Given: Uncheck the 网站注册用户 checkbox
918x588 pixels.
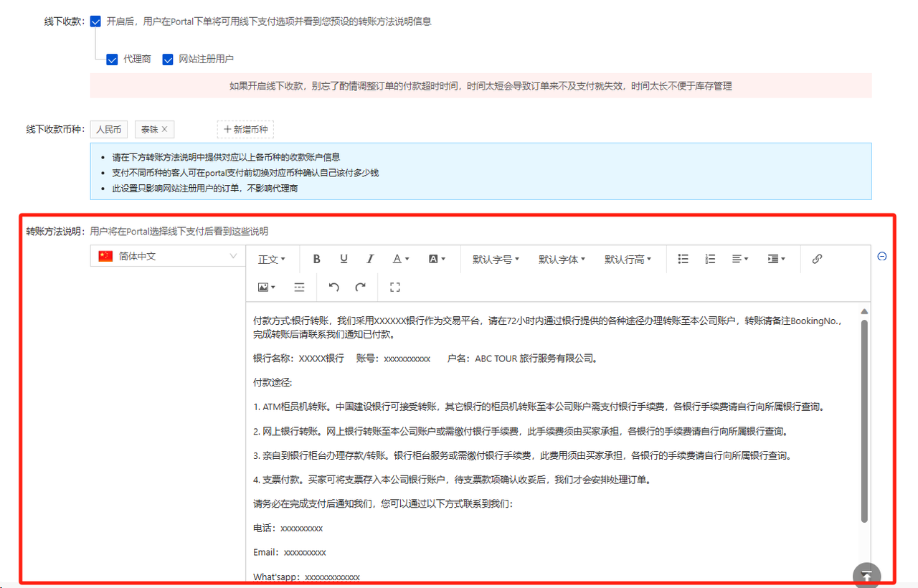Looking at the screenshot, I should pos(168,60).
